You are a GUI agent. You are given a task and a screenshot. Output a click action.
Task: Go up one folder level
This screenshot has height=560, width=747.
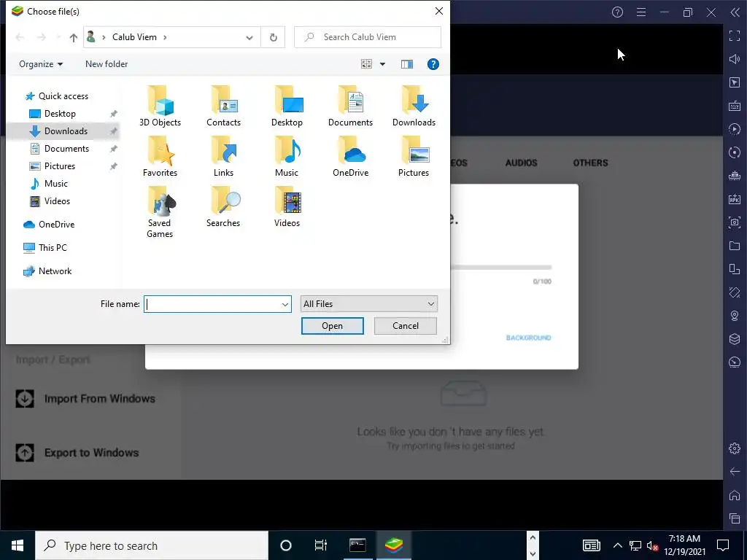(x=74, y=37)
